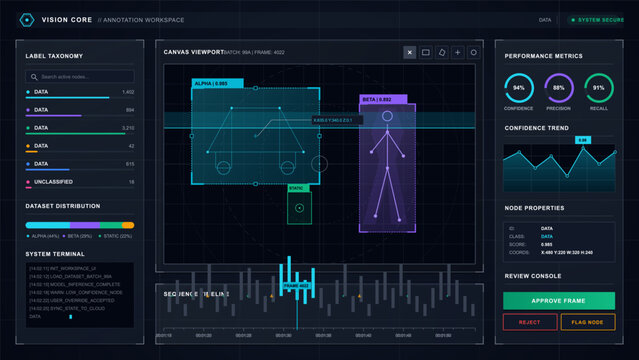Select the BETA | 0.892 annotation label
The height and width of the screenshot is (360, 639).
pyautogui.click(x=383, y=99)
